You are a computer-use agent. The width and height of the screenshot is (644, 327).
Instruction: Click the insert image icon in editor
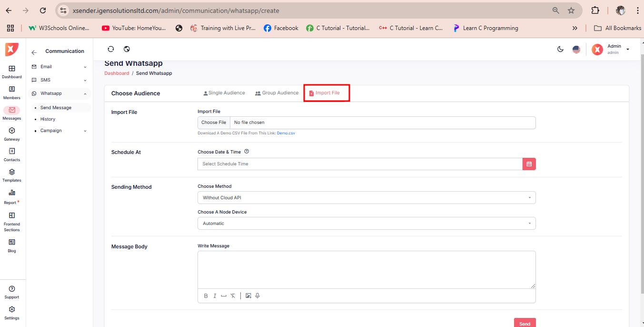248,296
